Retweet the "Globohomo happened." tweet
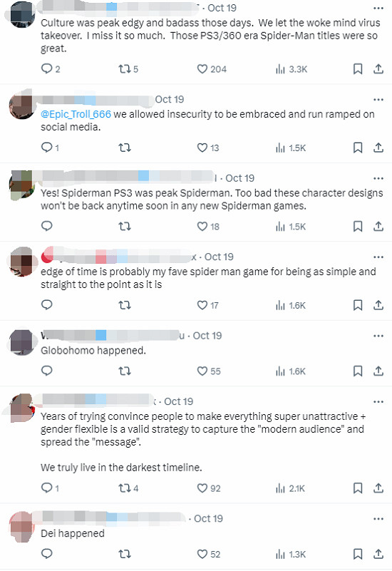Viewport: 392px width, 571px height. coord(125,371)
